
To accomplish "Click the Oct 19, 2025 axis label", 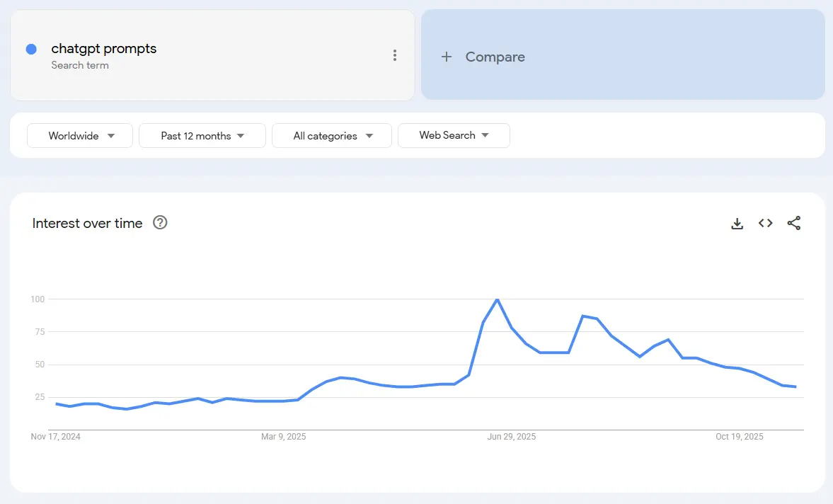I will (x=739, y=437).
